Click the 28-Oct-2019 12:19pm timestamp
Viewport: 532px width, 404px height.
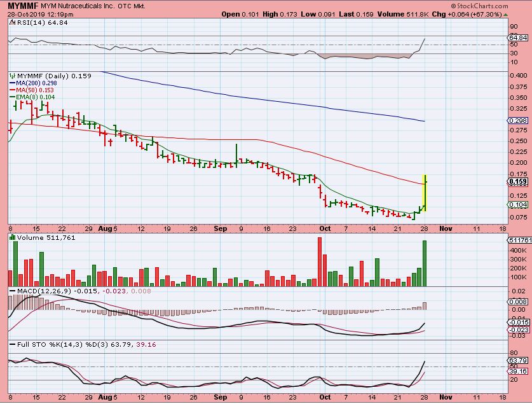tap(41, 15)
